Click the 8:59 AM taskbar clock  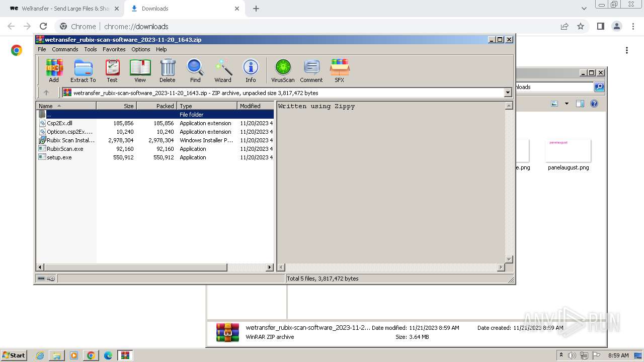click(x=618, y=355)
